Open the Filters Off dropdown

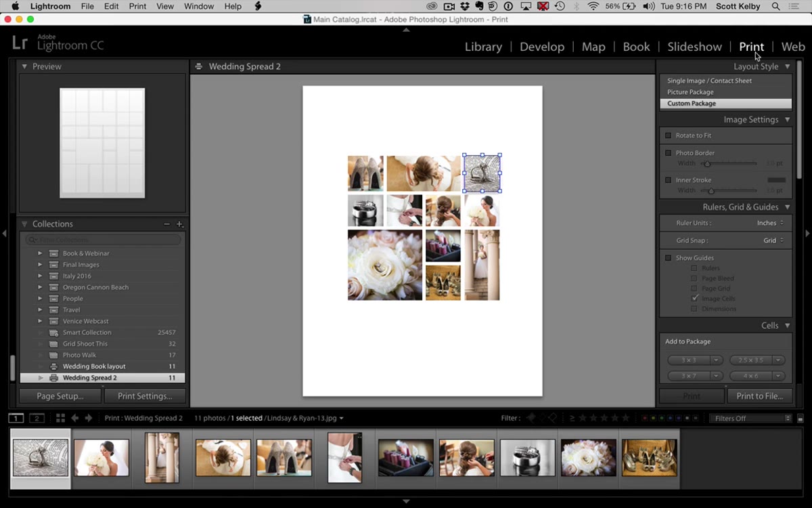pos(750,418)
